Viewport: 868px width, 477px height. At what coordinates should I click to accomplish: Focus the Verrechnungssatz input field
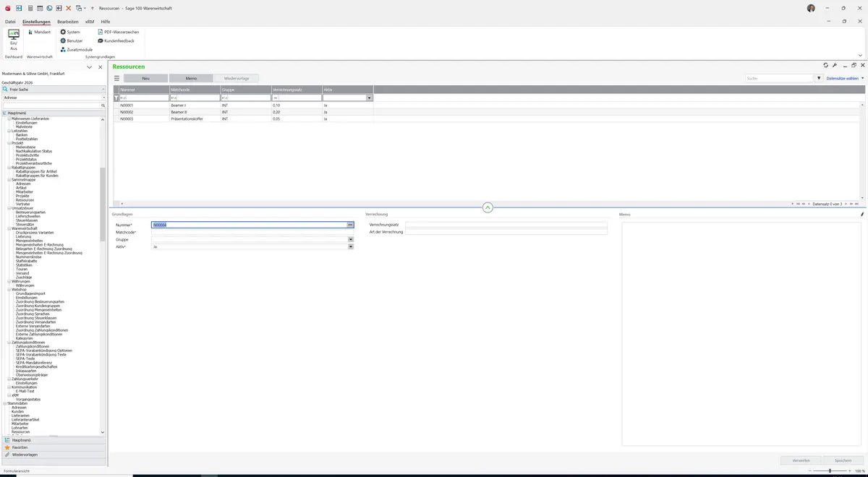click(506, 225)
